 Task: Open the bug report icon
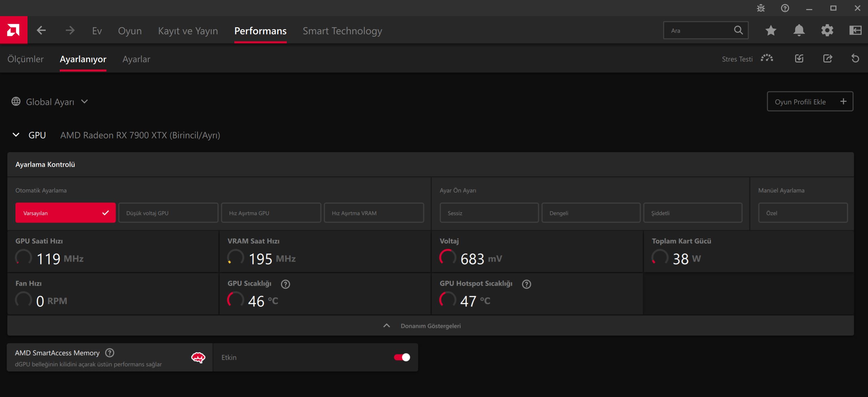coord(761,8)
